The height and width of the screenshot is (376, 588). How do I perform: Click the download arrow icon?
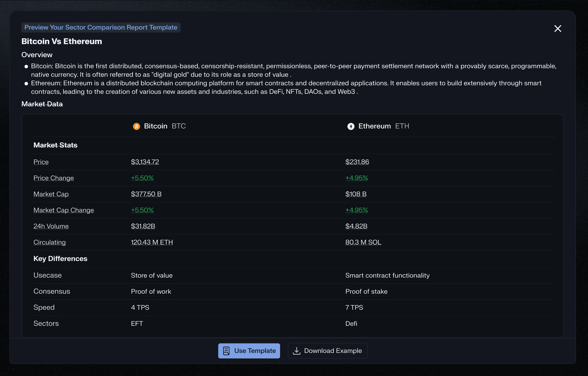coord(296,351)
